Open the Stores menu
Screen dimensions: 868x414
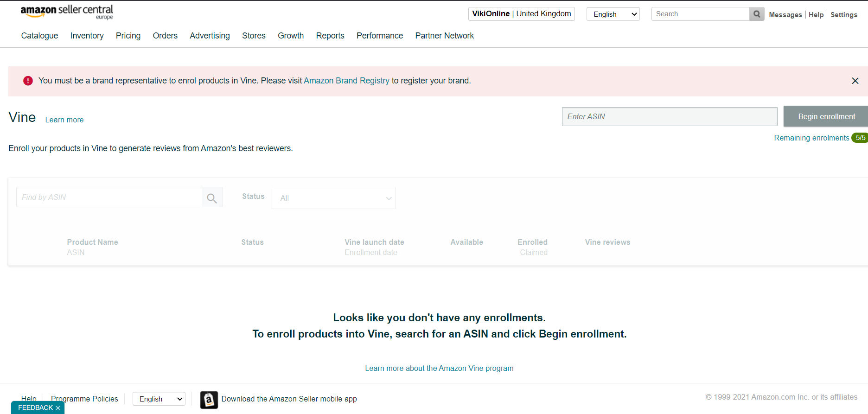coord(254,36)
